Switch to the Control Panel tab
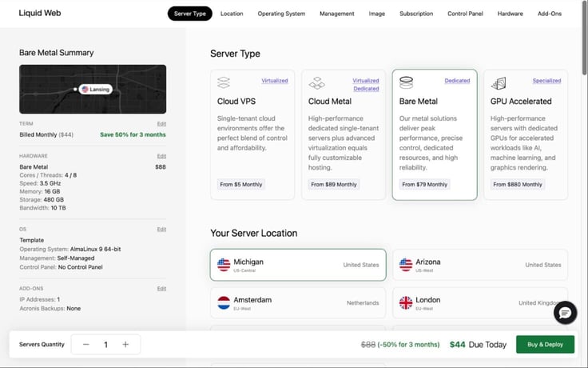Image resolution: width=588 pixels, height=368 pixels. tap(466, 14)
